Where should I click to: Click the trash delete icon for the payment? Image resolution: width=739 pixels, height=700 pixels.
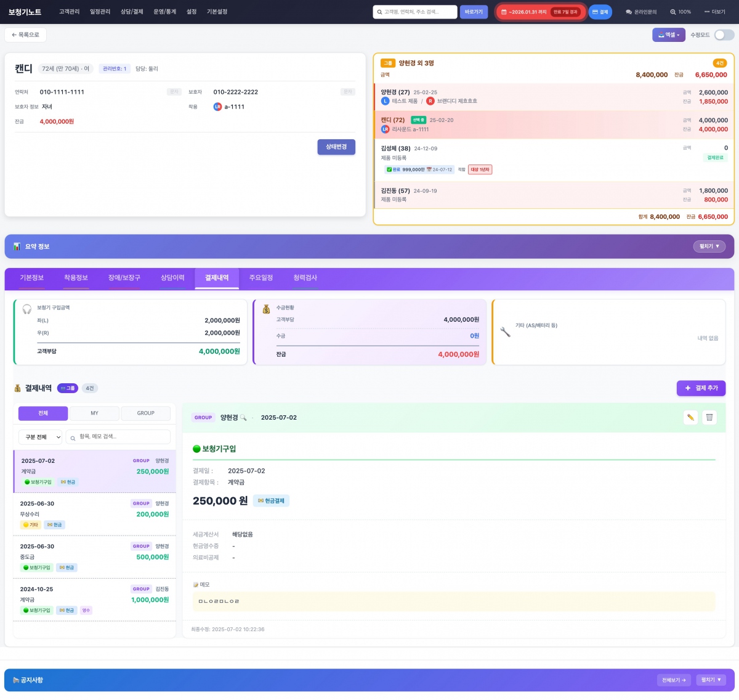point(709,418)
